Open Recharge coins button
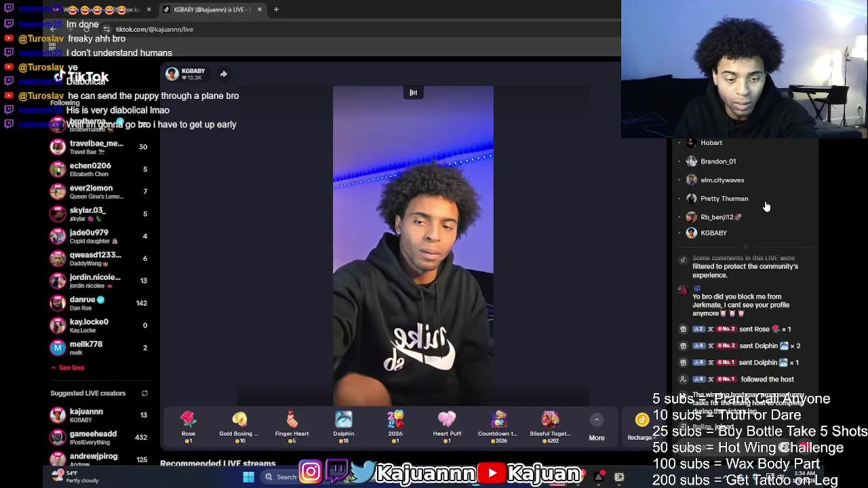The height and width of the screenshot is (488, 868). [640, 426]
